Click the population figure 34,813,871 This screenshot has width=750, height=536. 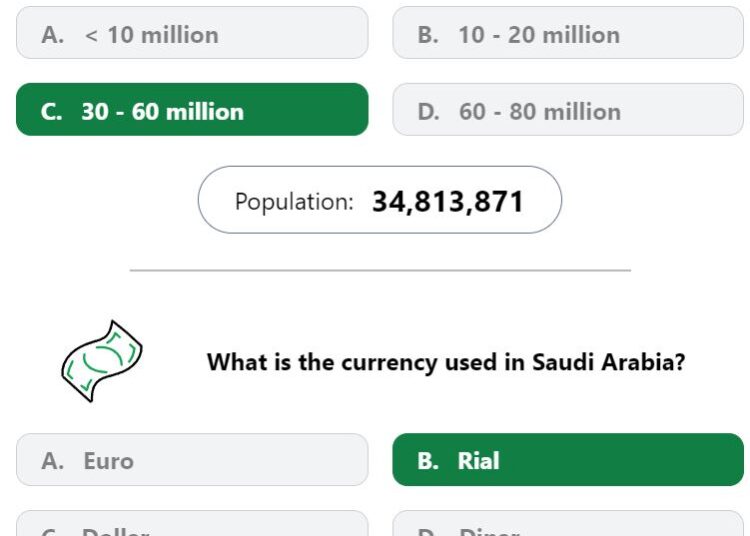448,201
